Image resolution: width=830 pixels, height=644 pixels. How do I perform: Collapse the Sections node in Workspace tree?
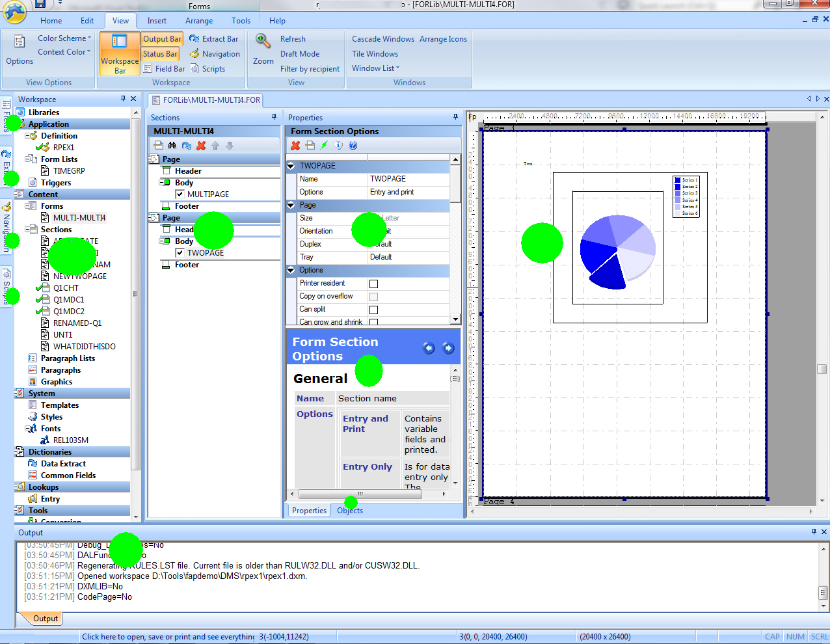coord(27,230)
